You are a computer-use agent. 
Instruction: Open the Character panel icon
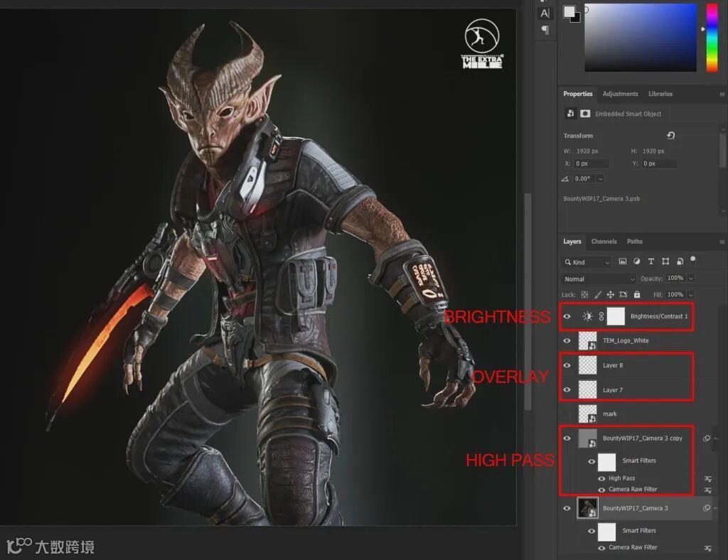545,14
